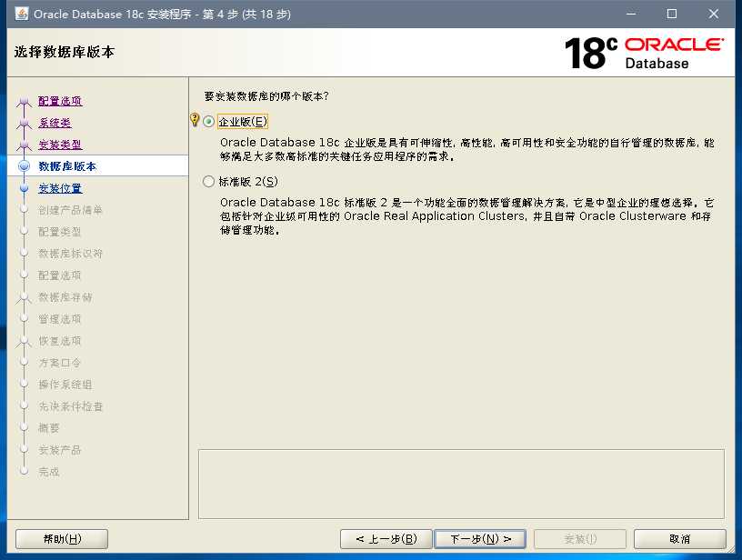Click the empty message text area
This screenshot has width=742, height=560.
tap(461, 484)
